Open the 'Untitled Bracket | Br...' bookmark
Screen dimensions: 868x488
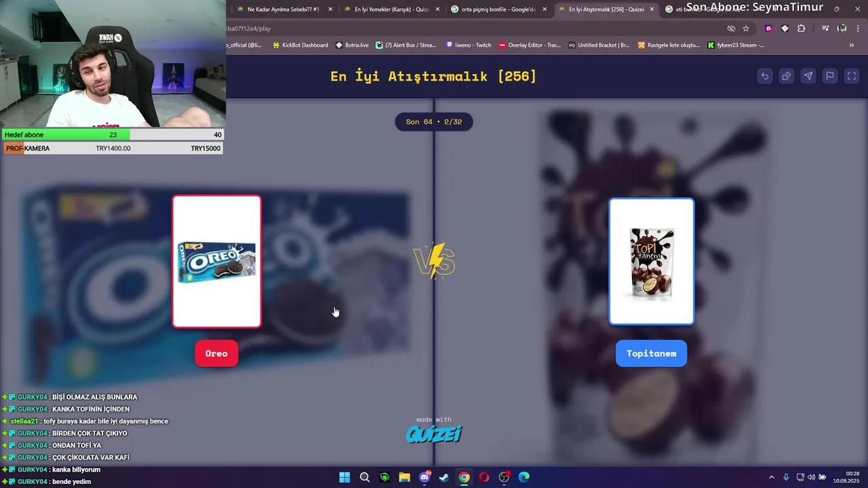[599, 45]
